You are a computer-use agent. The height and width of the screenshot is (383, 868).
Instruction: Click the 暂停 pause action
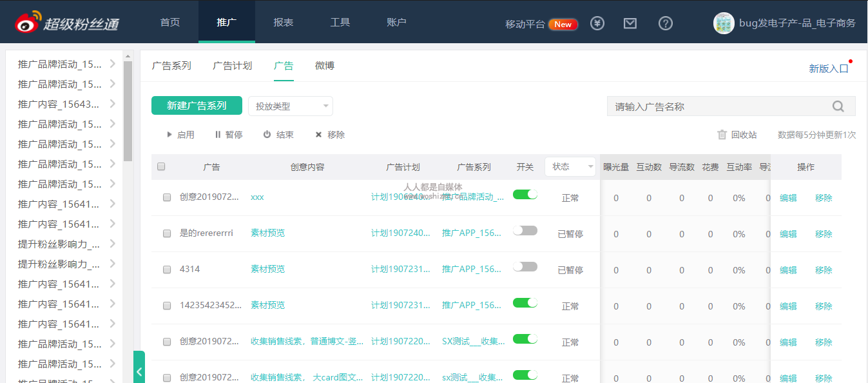pyautogui.click(x=228, y=135)
